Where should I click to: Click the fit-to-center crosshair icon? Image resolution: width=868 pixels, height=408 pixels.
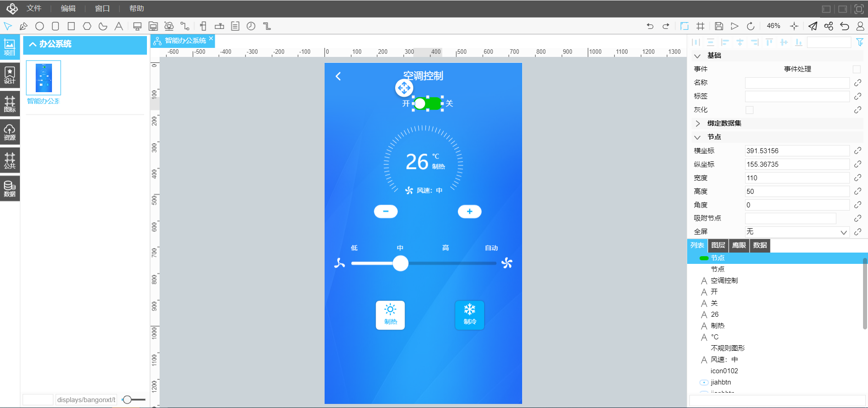click(794, 26)
